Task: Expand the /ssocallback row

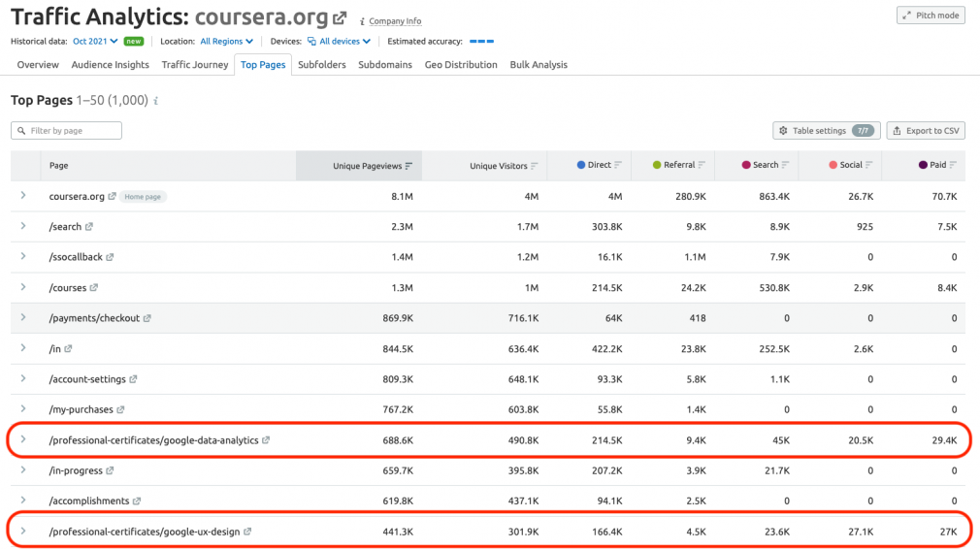Action: (23, 256)
